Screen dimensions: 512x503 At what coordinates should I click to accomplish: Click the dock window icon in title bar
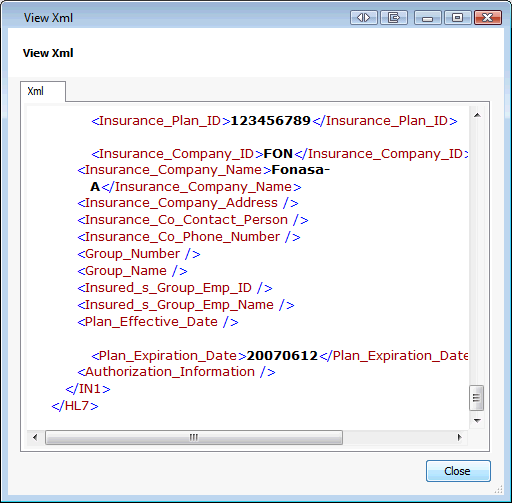tap(394, 17)
